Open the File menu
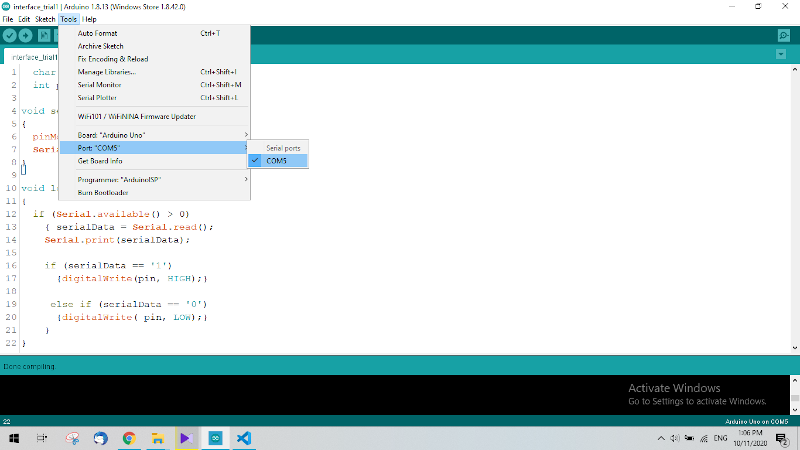Viewport: 800px width, 450px height. point(8,19)
